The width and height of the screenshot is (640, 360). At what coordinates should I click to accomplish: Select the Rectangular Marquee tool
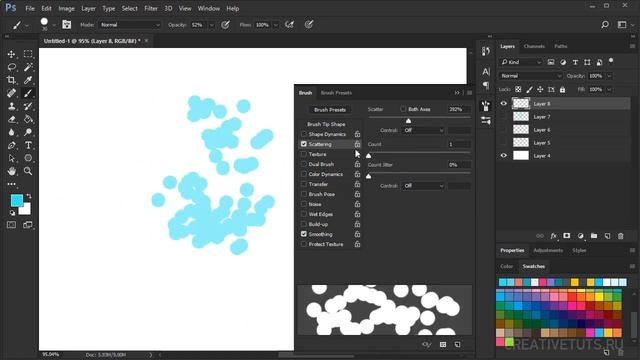coord(28,54)
